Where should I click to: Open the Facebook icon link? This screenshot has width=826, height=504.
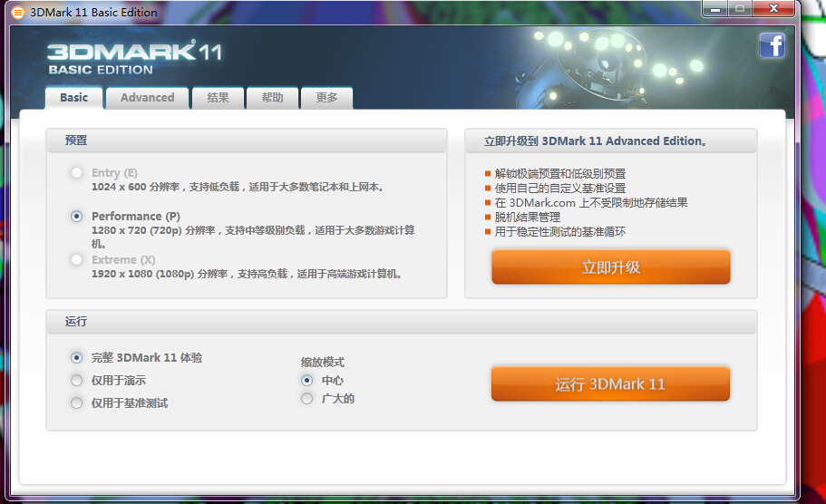(x=773, y=45)
